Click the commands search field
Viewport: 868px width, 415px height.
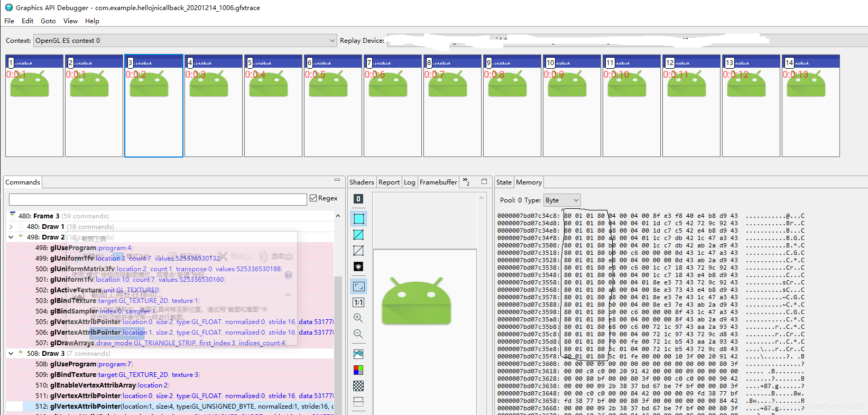pos(158,199)
